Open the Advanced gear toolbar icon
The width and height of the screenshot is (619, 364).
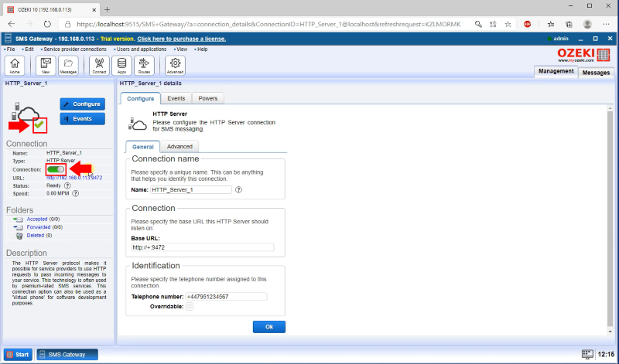pyautogui.click(x=176, y=66)
